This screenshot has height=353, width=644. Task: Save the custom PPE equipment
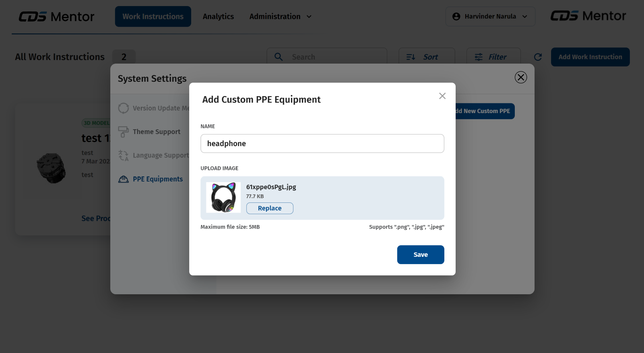(421, 255)
